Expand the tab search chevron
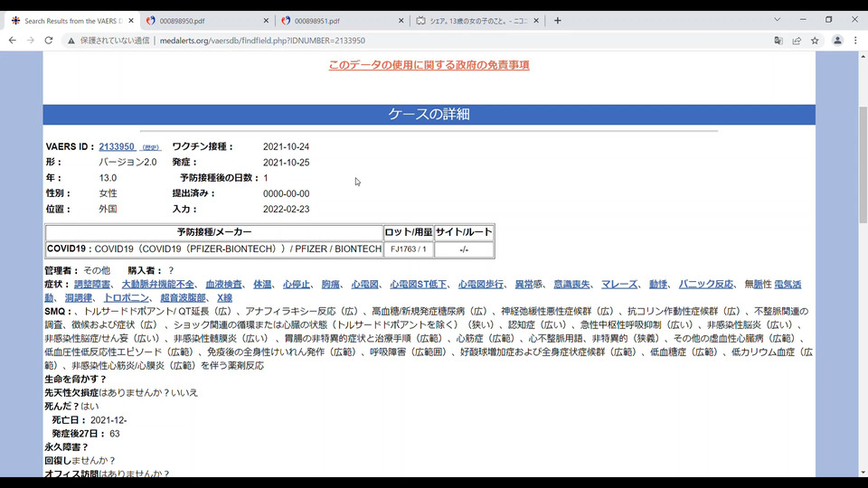Screen dimensions: 868x488 [778, 20]
